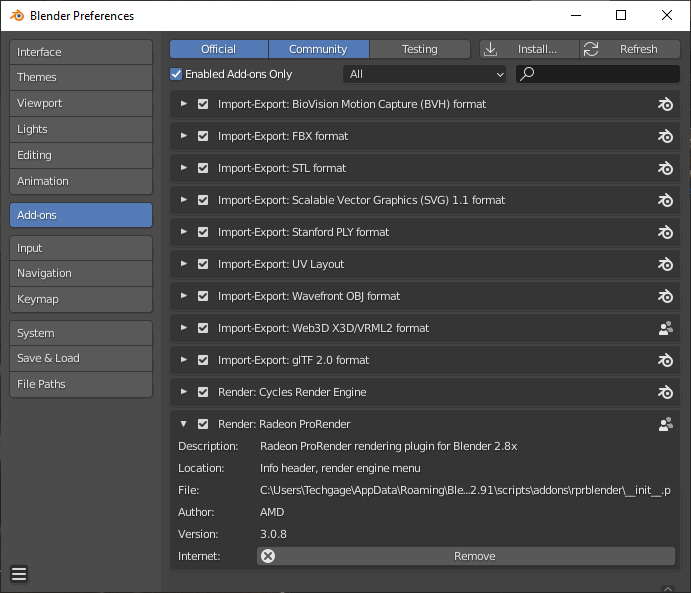Uncheck the FBX format add-on

203,136
